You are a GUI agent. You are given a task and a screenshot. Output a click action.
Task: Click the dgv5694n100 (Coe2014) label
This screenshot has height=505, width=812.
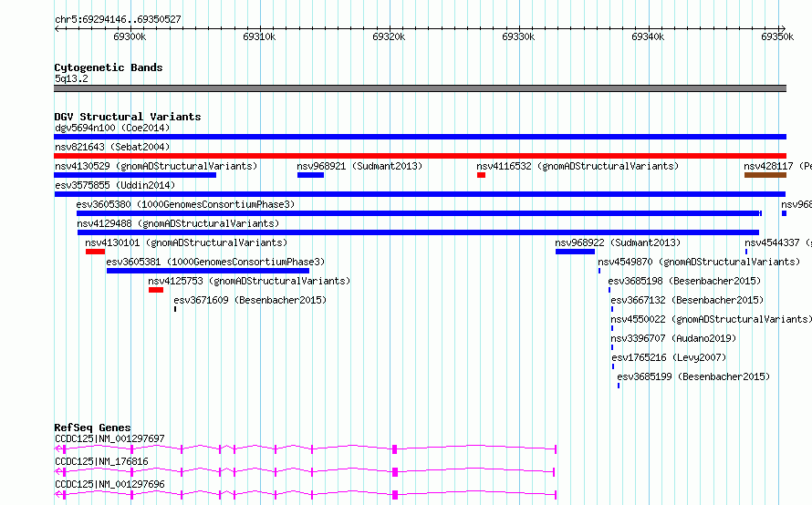[x=112, y=128]
